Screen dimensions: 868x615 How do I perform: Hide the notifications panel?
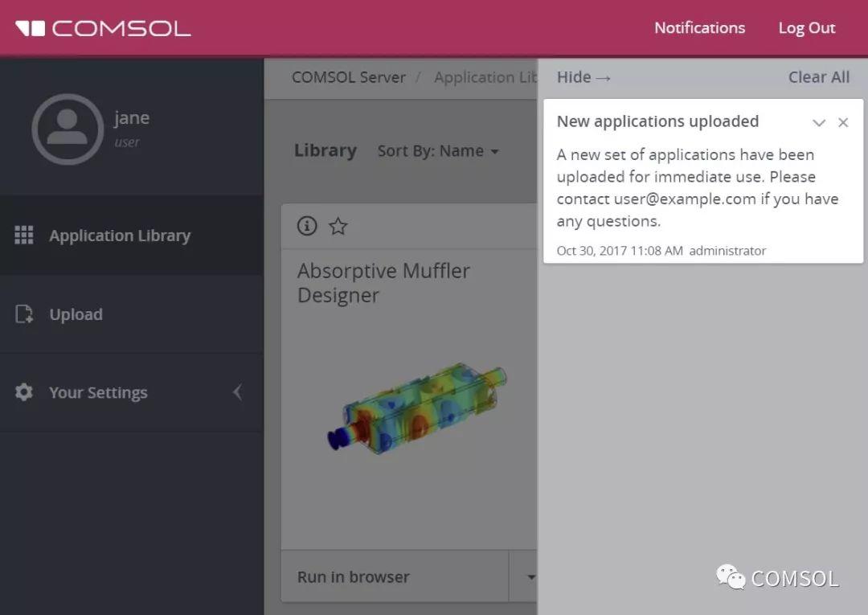pos(583,77)
